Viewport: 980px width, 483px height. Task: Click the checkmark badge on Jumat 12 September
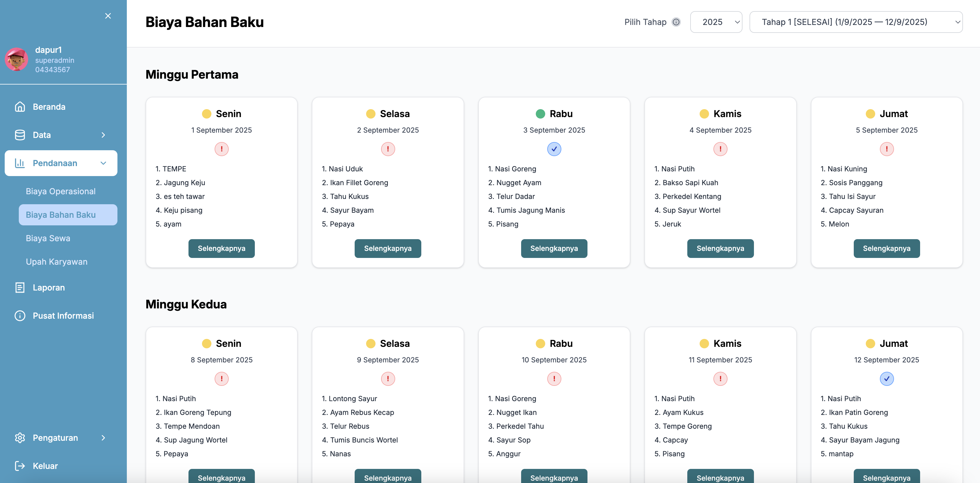[x=887, y=379]
